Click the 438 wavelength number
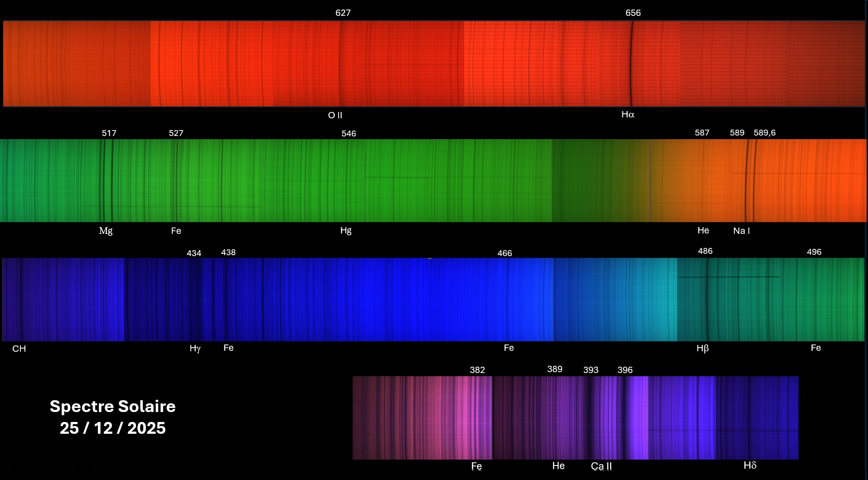 coord(228,252)
